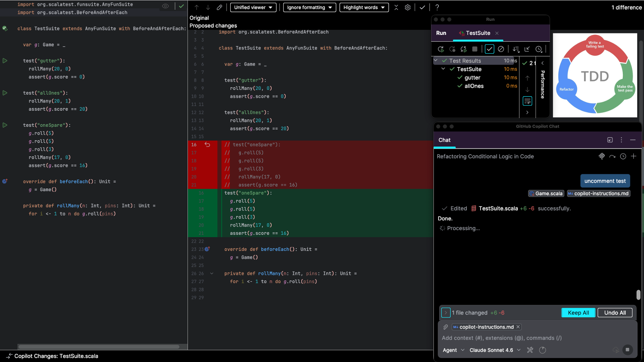Click the Rerun Failed Tests icon
The width and height of the screenshot is (644, 362).
click(x=452, y=49)
